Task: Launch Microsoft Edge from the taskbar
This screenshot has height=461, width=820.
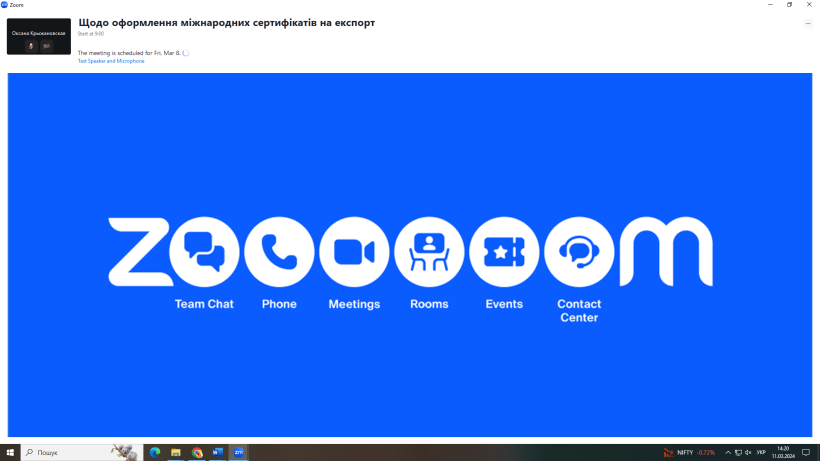Action: tap(155, 453)
